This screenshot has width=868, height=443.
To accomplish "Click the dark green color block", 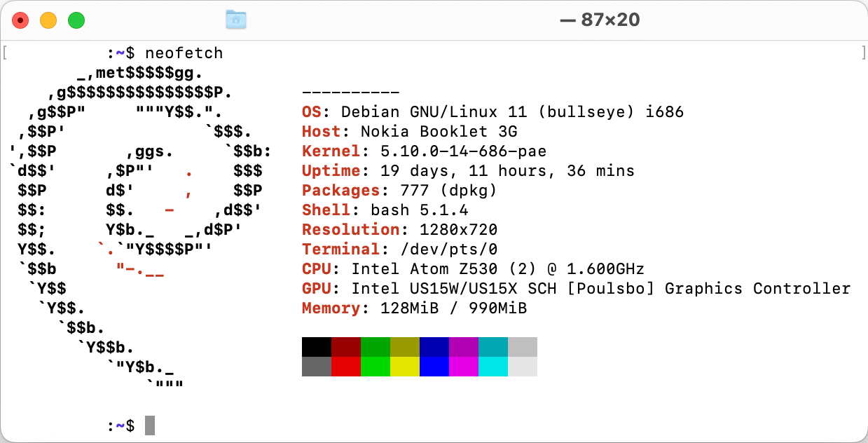I will tap(376, 347).
